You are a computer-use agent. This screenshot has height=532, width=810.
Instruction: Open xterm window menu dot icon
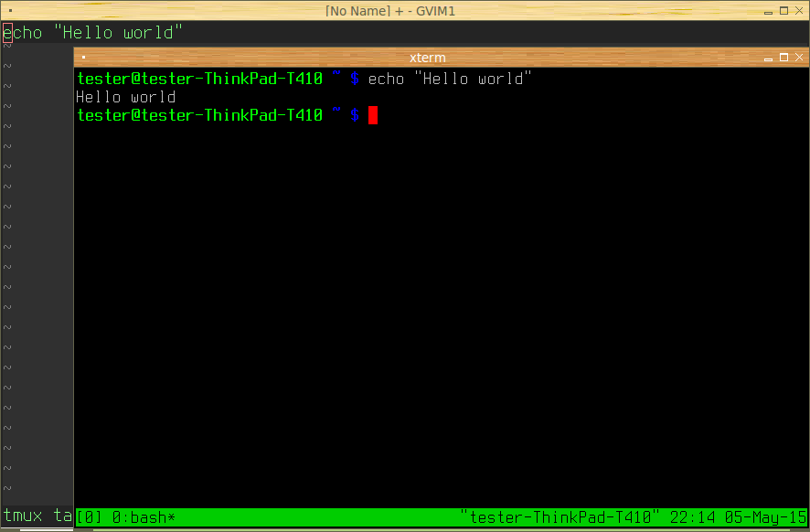coord(84,58)
